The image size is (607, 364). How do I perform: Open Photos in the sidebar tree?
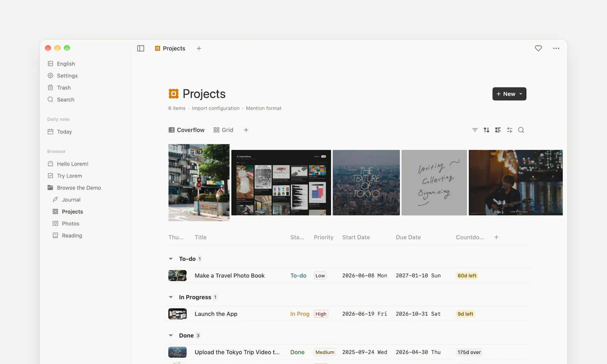[x=66, y=224]
